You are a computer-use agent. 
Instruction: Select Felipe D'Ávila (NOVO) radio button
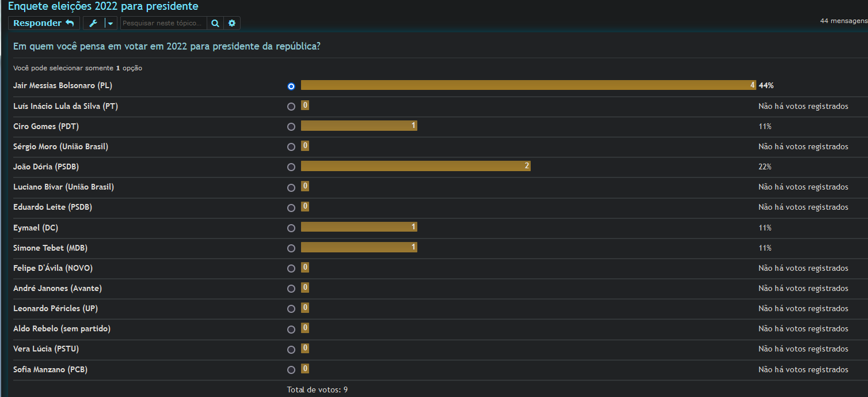291,269
